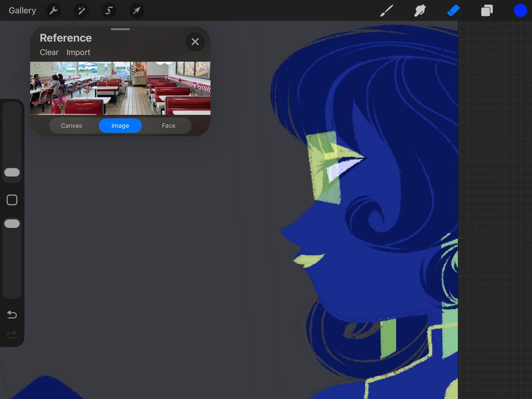This screenshot has width=532, height=399.
Task: Switch reference to Canvas tab
Action: pos(71,125)
